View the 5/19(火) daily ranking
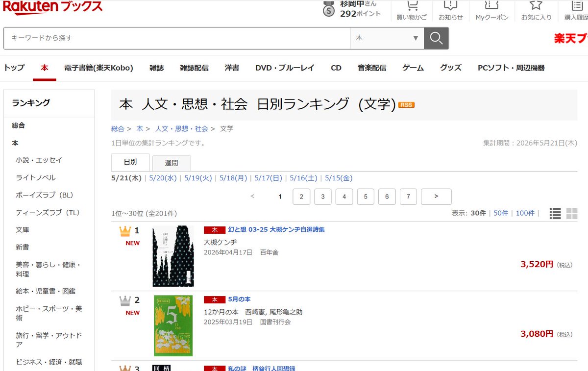Screen dimensions: 588x371 pos(198,178)
